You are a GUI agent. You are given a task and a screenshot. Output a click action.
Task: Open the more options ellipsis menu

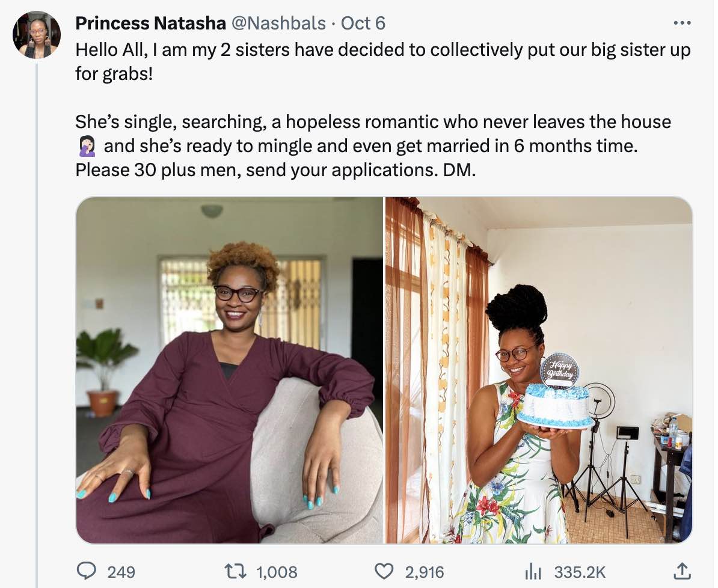pos(682,23)
